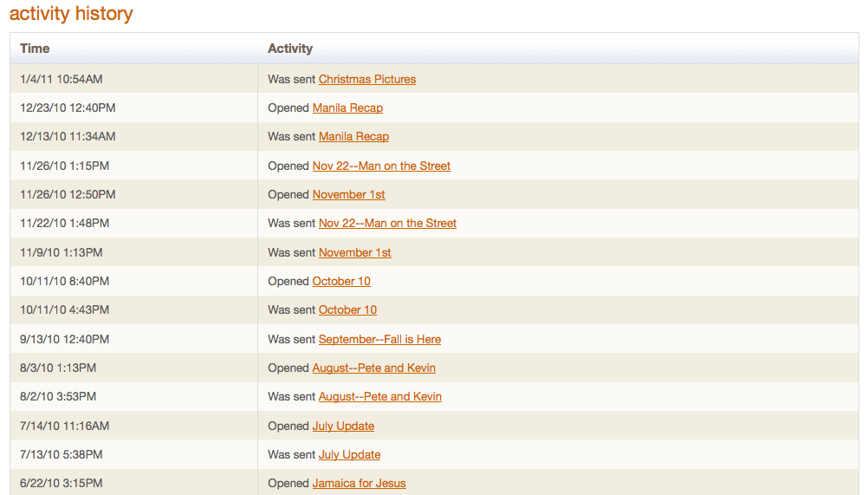Select the 6/22/10 3:15PM time cell
Image resolution: width=868 pixels, height=495 pixels.
[133, 482]
